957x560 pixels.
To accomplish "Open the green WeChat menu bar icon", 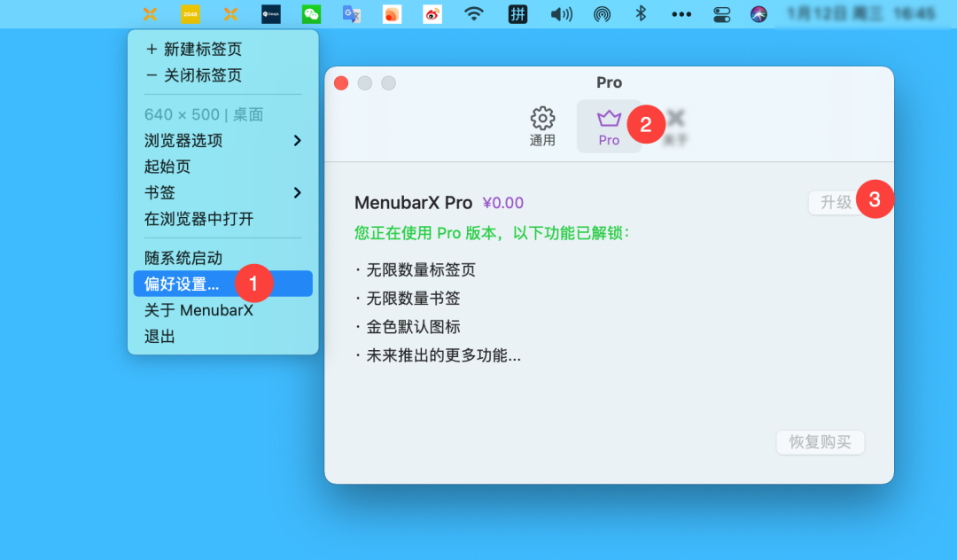I will [x=311, y=14].
